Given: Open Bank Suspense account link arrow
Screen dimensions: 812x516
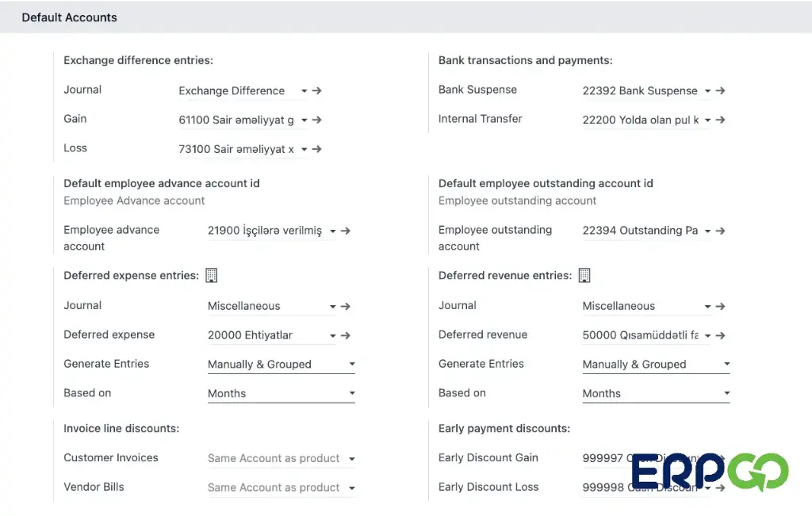Looking at the screenshot, I should (x=720, y=90).
